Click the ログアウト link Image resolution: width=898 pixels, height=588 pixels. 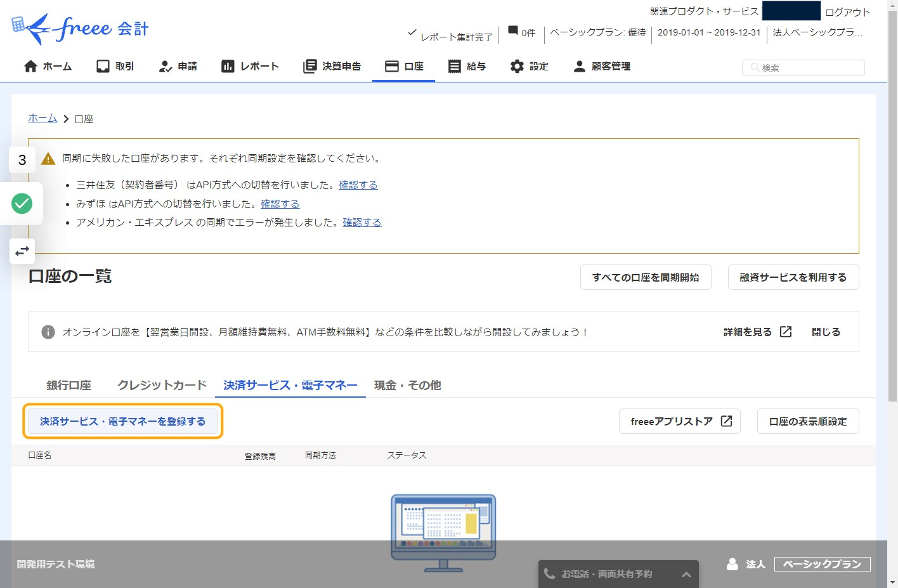pyautogui.click(x=847, y=12)
